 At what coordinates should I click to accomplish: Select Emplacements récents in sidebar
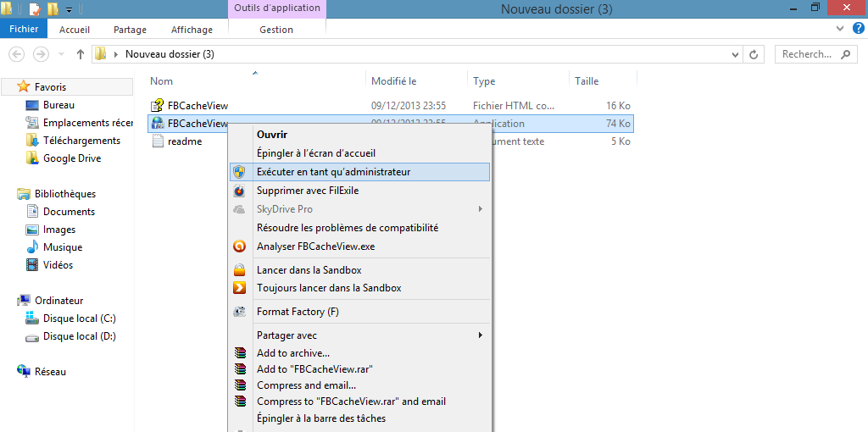click(88, 123)
